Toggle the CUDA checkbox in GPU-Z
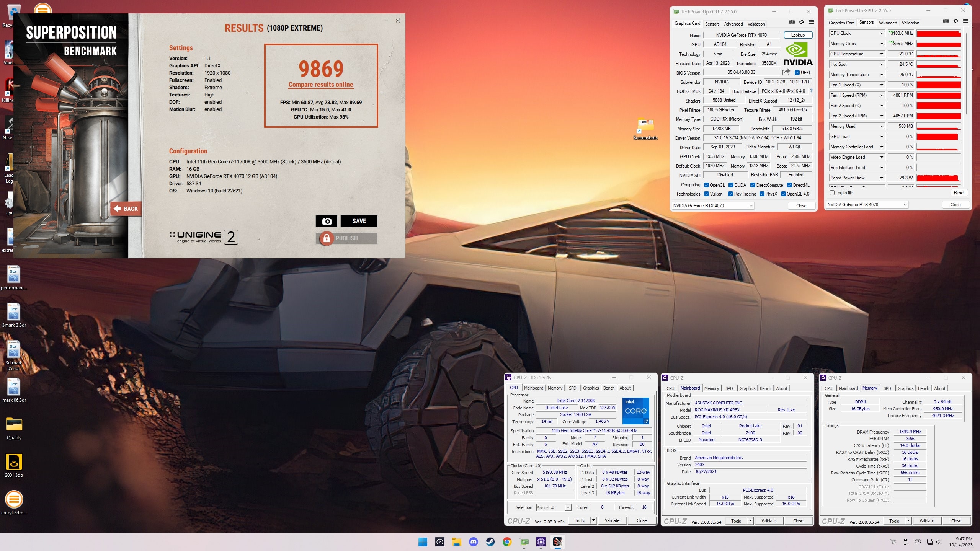Viewport: 980px width, 551px height. point(731,185)
